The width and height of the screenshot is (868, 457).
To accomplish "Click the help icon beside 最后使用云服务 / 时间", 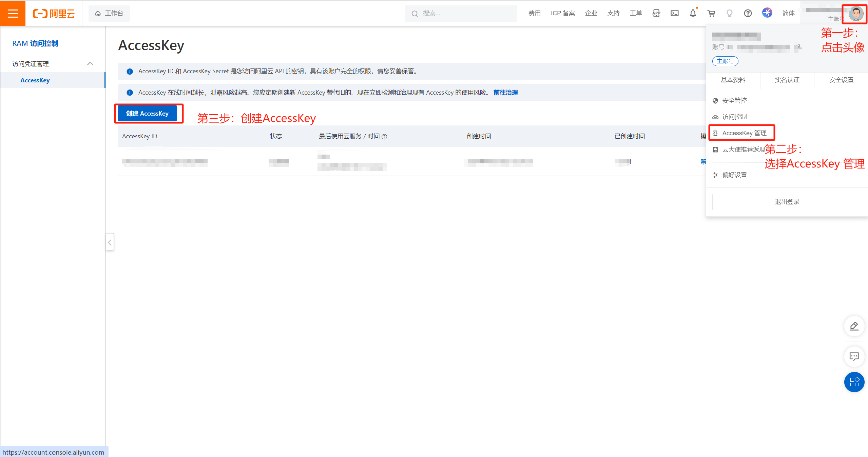I will (x=384, y=137).
